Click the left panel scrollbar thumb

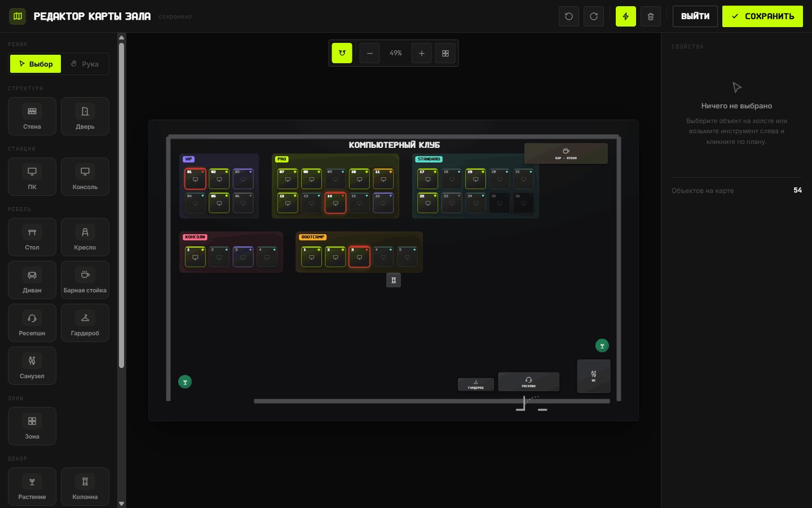click(x=121, y=205)
